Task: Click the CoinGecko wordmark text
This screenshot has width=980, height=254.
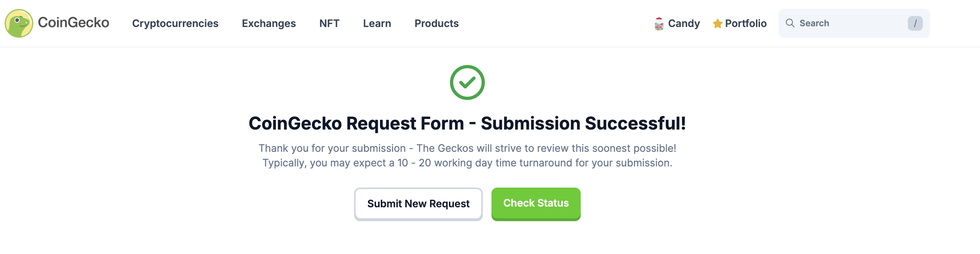Action: point(74,23)
